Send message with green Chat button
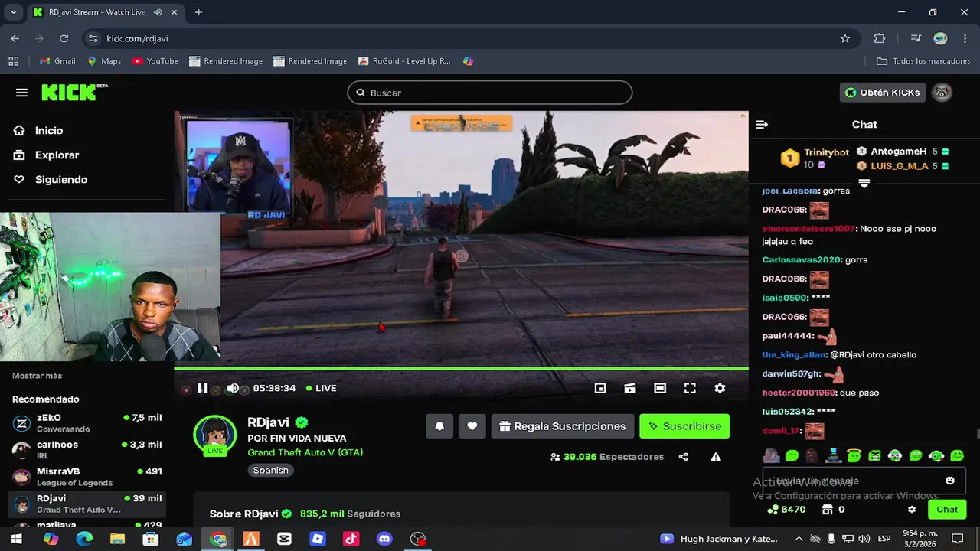980x551 pixels. [947, 510]
